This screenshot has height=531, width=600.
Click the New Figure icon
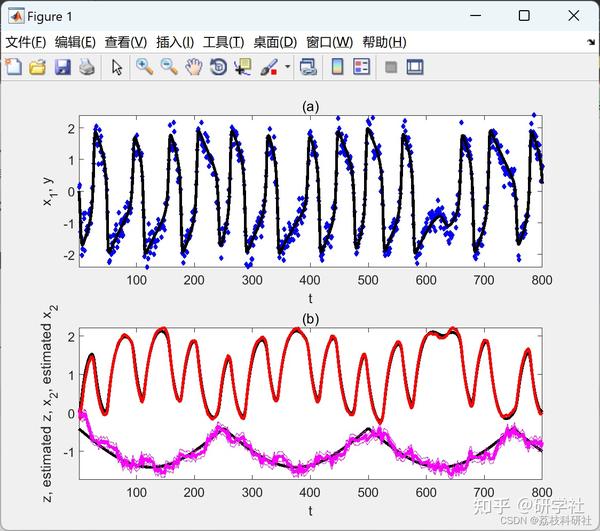coord(14,67)
